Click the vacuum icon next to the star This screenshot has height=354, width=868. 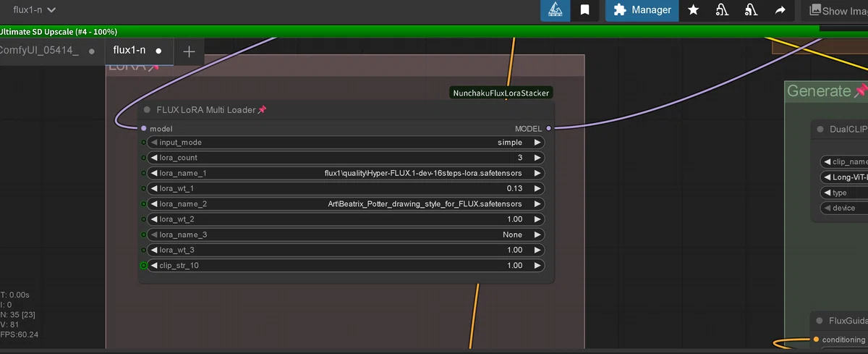(722, 10)
